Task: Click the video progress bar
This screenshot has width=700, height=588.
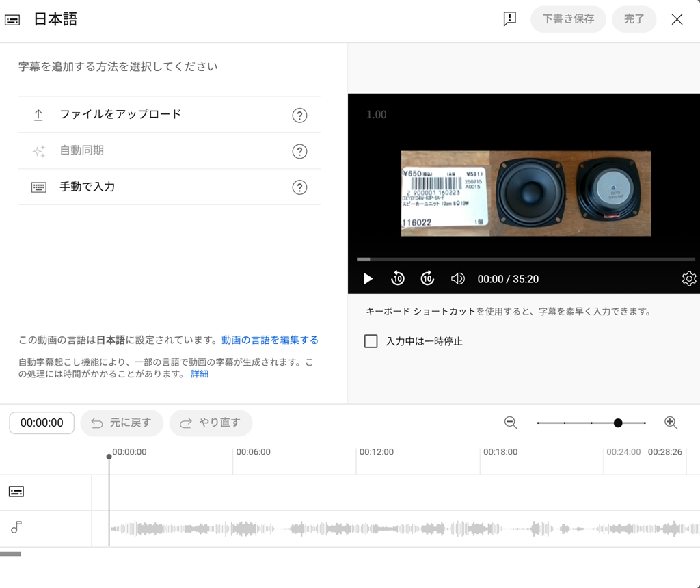Action: (525, 259)
